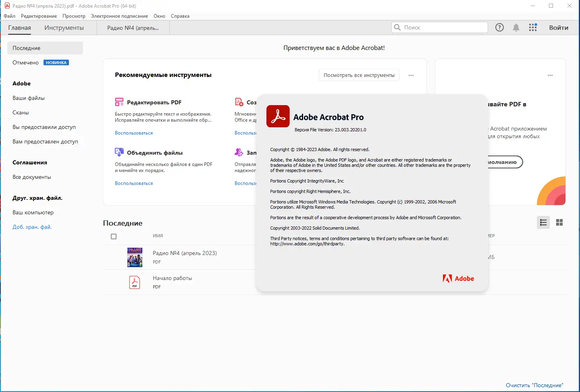Select Вы предоставили доступ in sidebar
Viewport: 580px width, 392px height.
point(44,127)
